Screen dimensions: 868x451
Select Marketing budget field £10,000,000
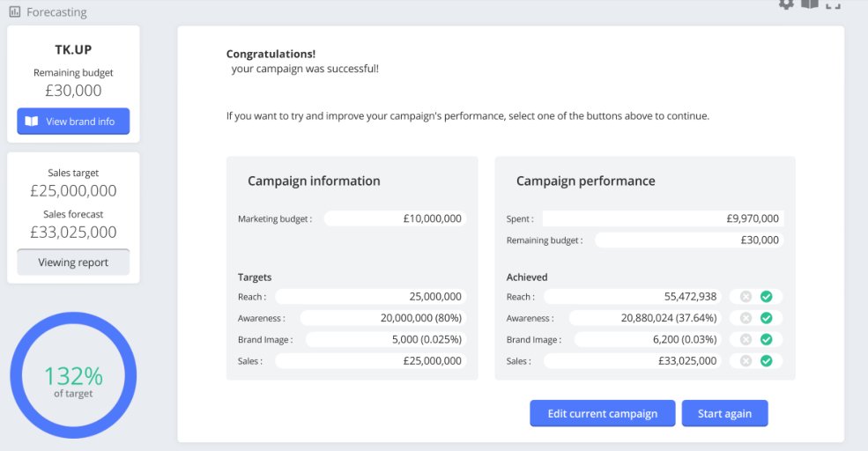pos(396,218)
